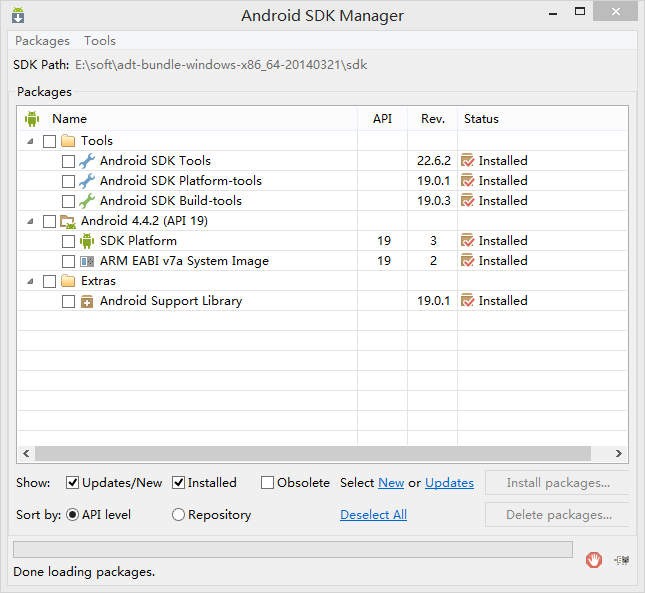This screenshot has height=593, width=645.
Task: Check the ARM EABI v7a System Image checkbox
Action: point(68,262)
